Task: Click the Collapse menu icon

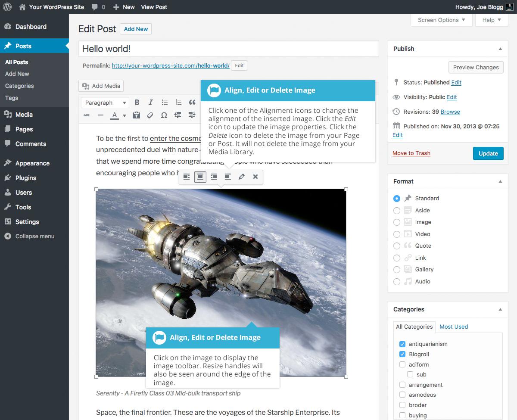Action: [8, 236]
